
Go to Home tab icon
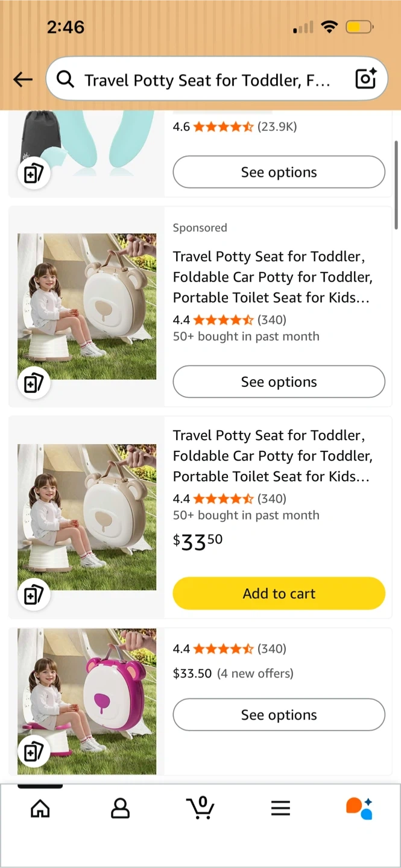[40, 808]
